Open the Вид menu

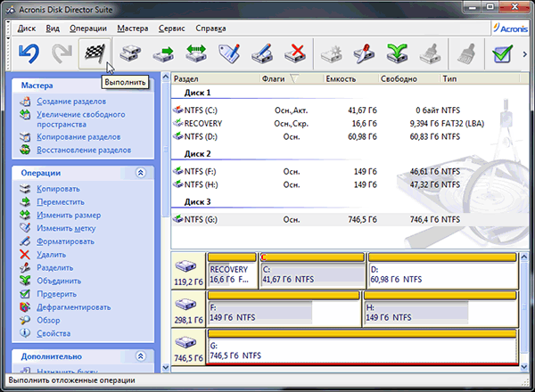click(x=53, y=29)
